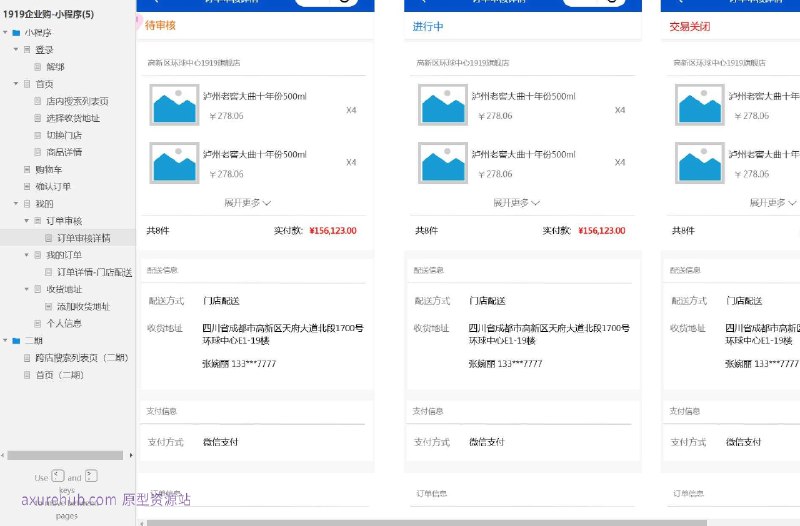
Task: Click the 二期 folder icon
Action: coord(16,341)
